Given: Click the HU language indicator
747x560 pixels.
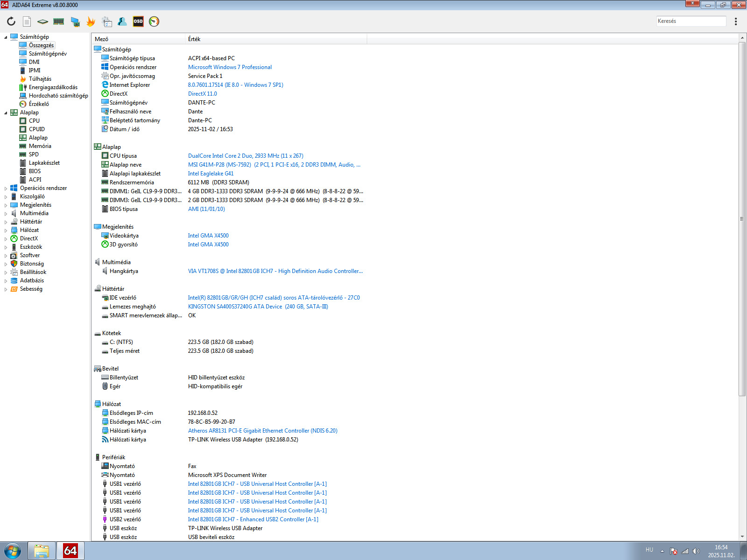Looking at the screenshot, I should point(649,550).
